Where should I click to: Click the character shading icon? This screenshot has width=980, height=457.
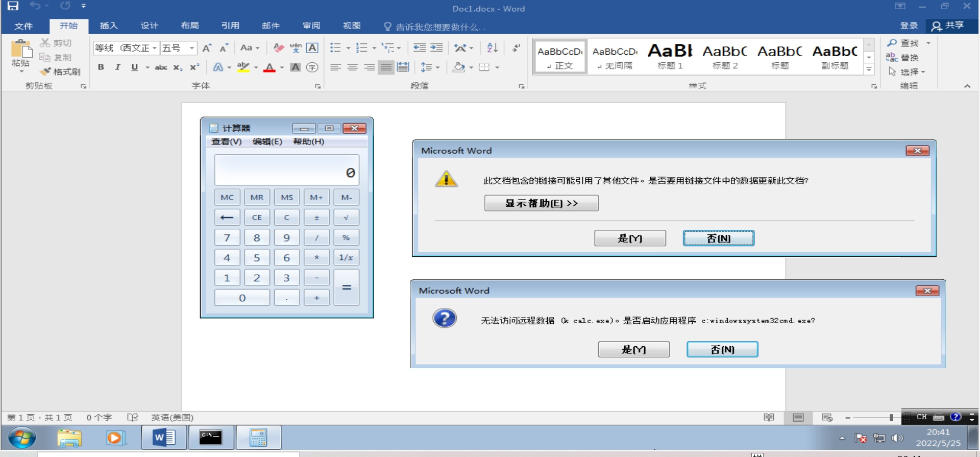[x=295, y=67]
